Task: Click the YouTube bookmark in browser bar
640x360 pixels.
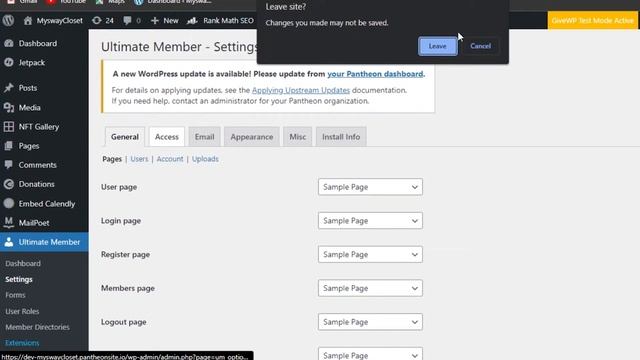Action: [x=72, y=2]
